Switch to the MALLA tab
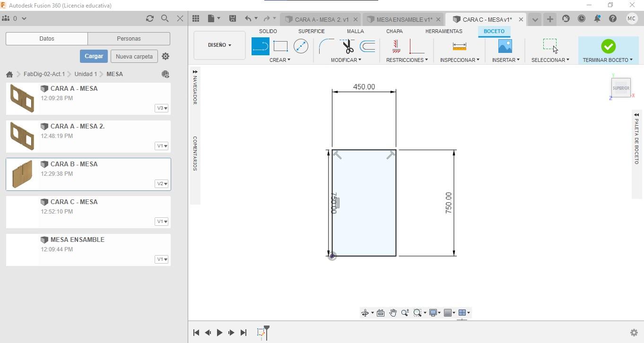 click(356, 31)
